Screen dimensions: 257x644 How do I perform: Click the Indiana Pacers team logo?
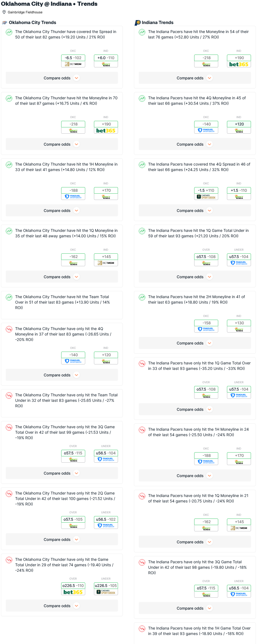[138, 23]
